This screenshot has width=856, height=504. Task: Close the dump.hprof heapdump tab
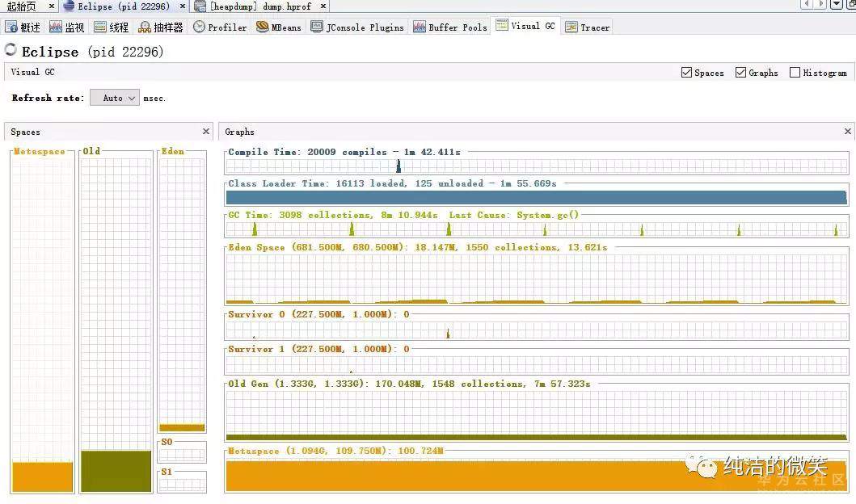click(323, 6)
